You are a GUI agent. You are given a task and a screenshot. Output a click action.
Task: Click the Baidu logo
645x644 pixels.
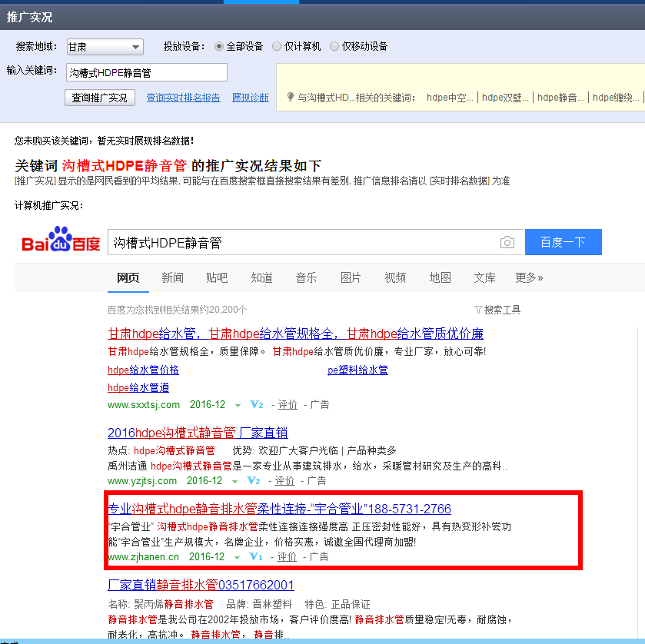point(61,239)
